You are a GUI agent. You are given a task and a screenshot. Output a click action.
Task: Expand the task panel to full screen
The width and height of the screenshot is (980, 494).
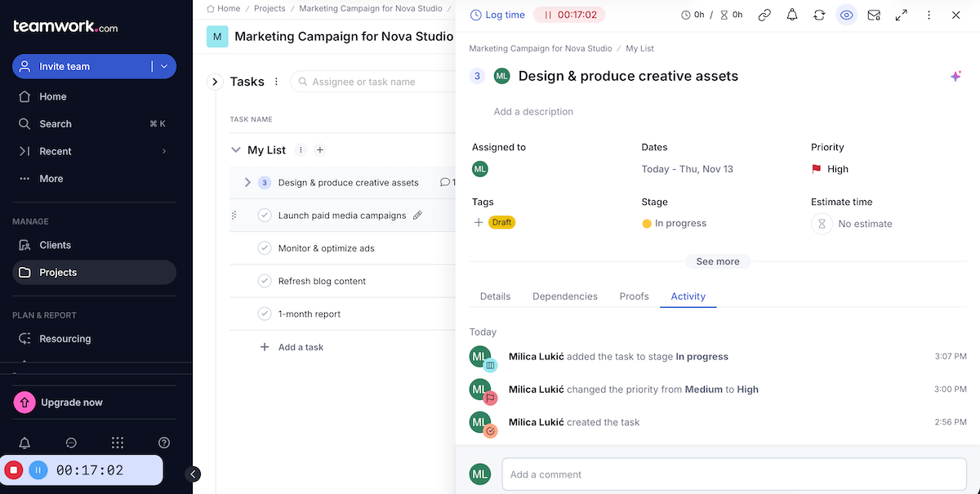(x=902, y=15)
